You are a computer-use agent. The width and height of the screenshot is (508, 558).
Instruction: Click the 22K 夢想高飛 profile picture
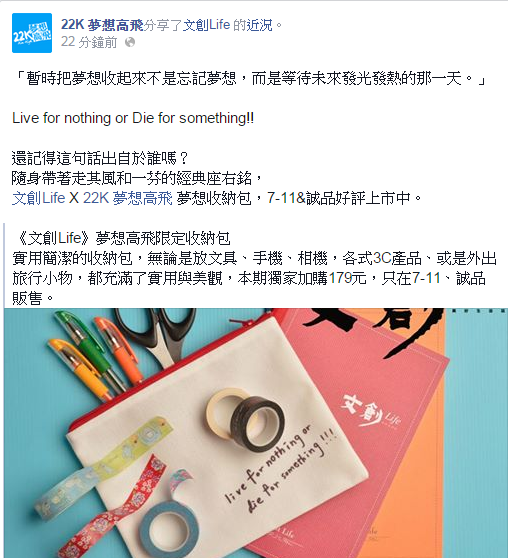32,33
